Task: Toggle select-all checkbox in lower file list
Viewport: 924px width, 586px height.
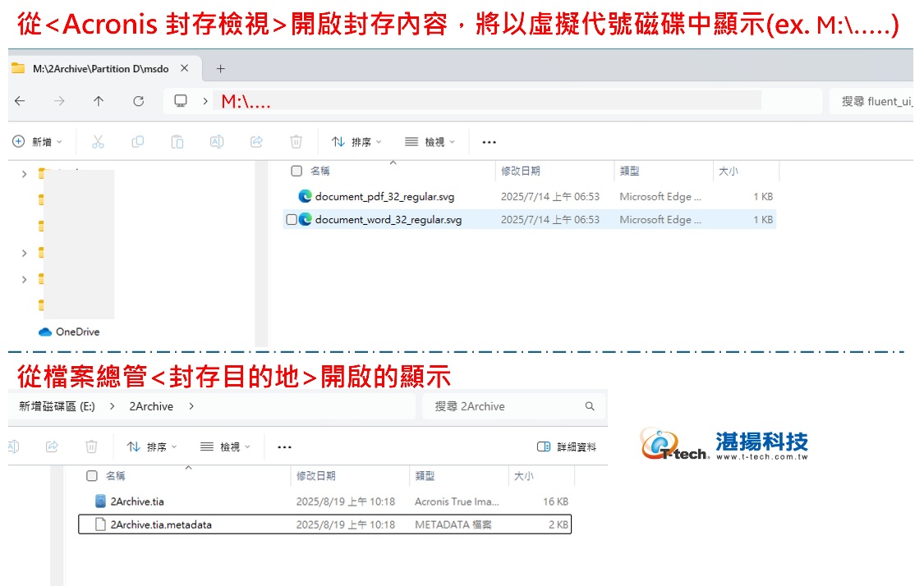Action: click(92, 476)
